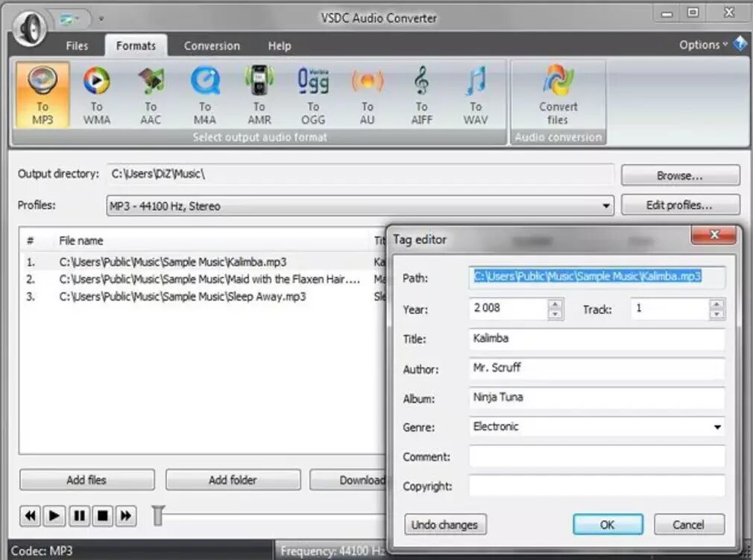The image size is (753, 560).
Task: Play the selected audio file
Action: (x=54, y=516)
